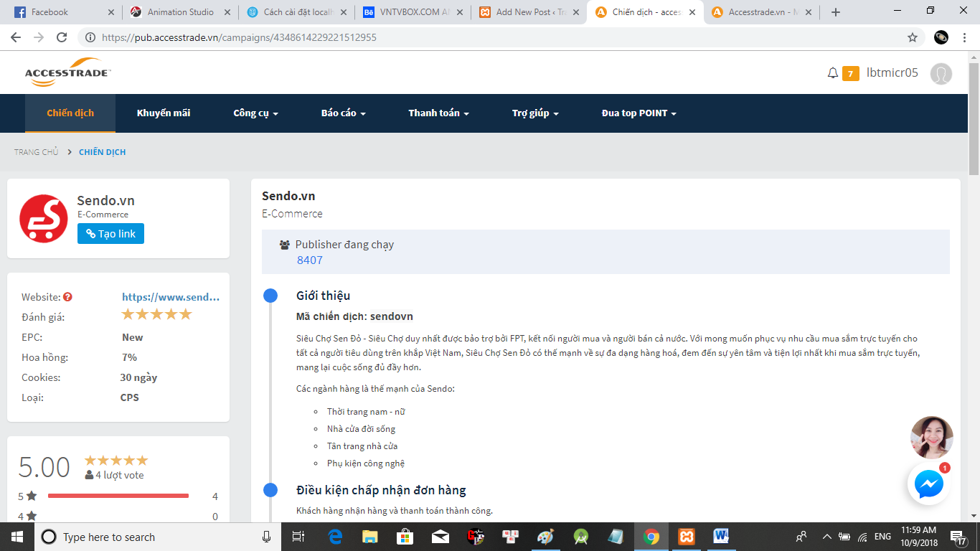
Task: Click the red help icon beside Website
Action: [67, 297]
